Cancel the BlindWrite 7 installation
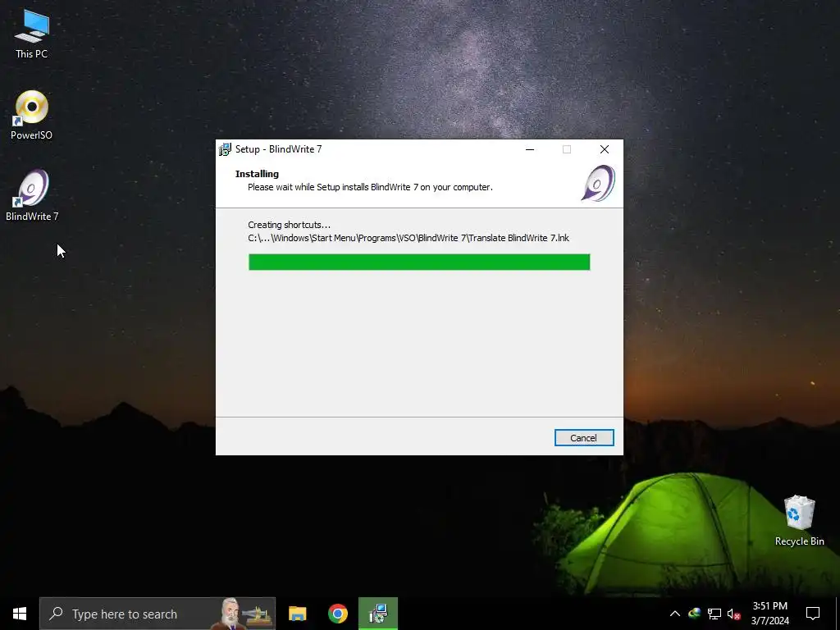This screenshot has height=630, width=840. click(584, 438)
